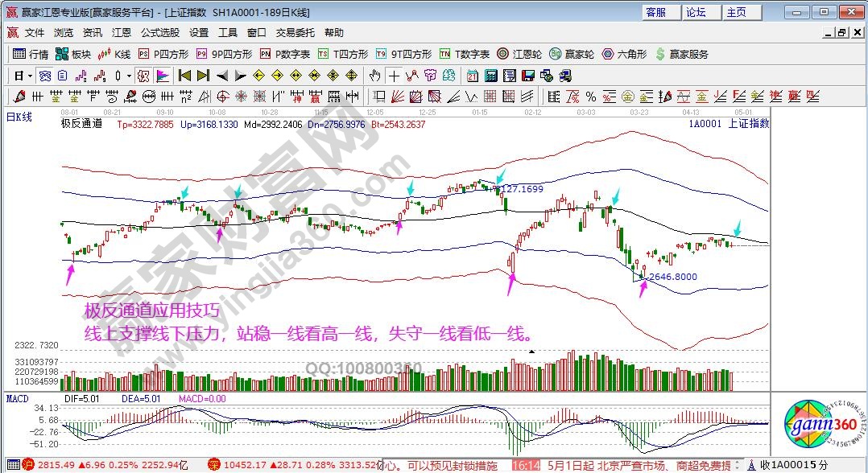Click the gann360 logo thumbnail

point(818,426)
